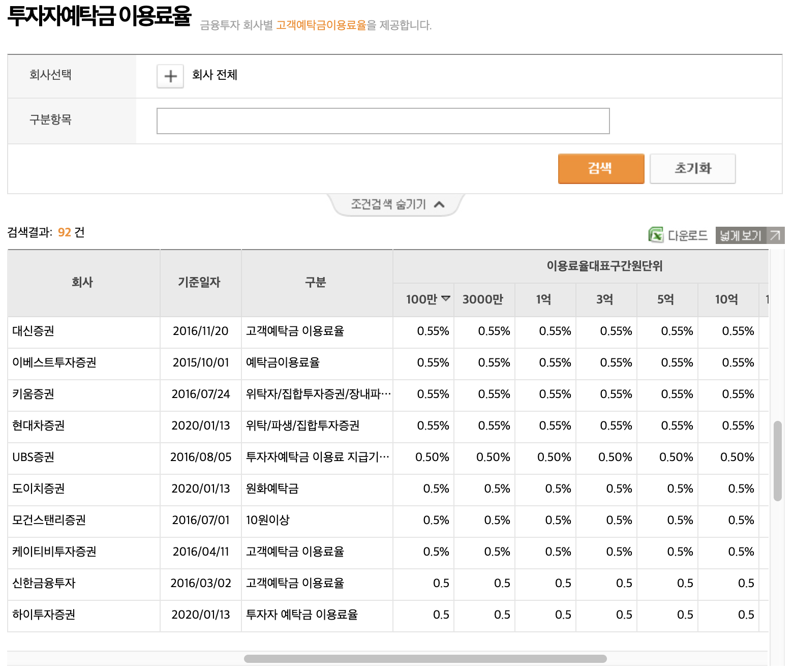Select the 도이치증권 company cell
Image resolution: width=794 pixels, height=672 pixels.
tap(83, 489)
